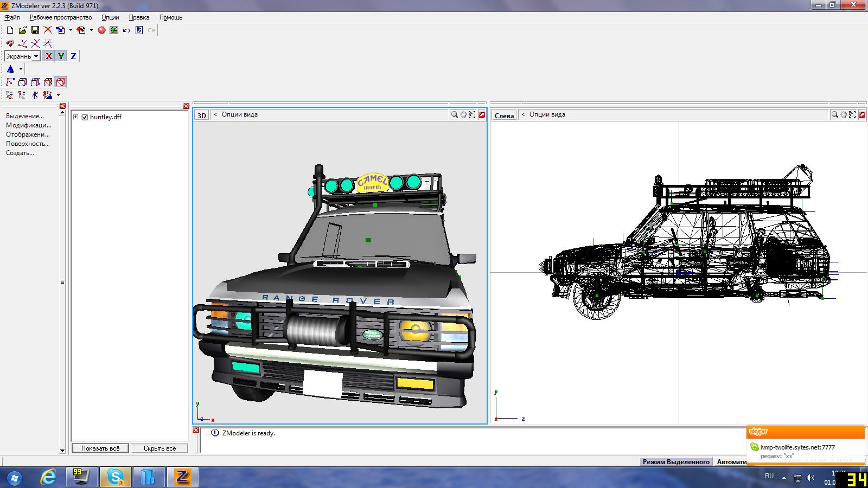Open dropdown arrow after the red-and-blue selection icon
Screen dimensions: 868x488
coord(58,95)
